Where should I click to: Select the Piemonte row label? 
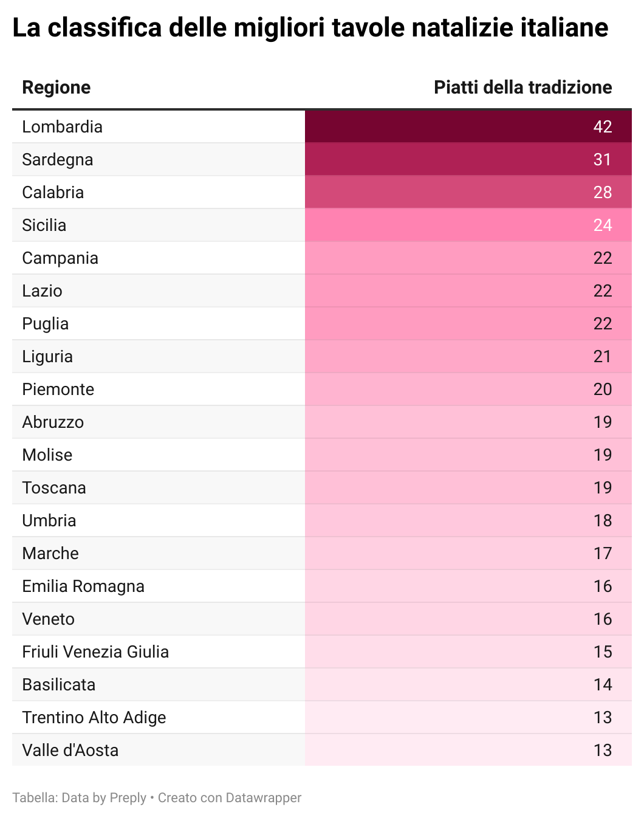(x=58, y=389)
